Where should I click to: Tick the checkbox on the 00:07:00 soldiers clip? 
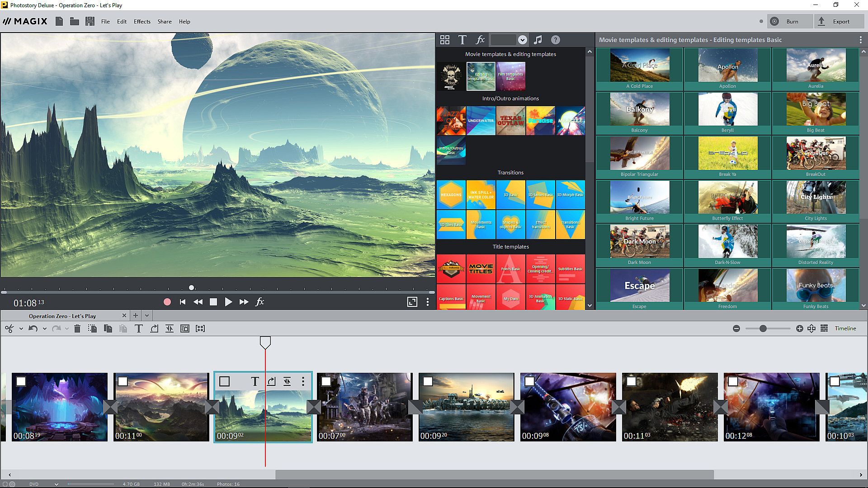(x=326, y=381)
